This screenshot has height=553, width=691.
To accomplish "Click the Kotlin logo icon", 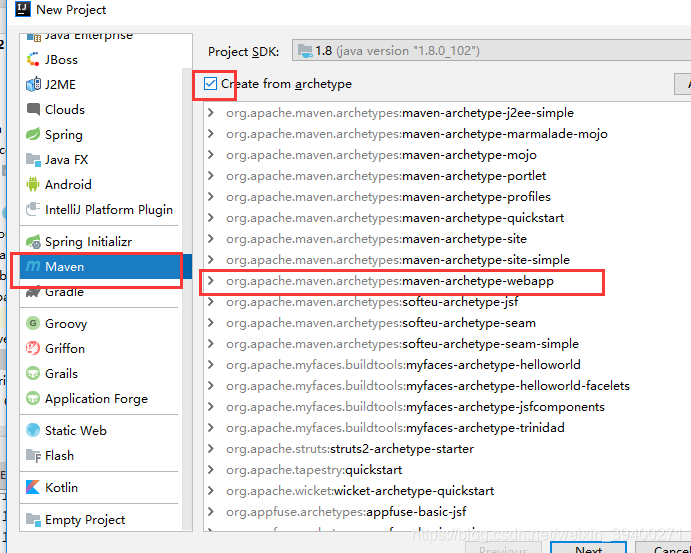I will 33,487.
